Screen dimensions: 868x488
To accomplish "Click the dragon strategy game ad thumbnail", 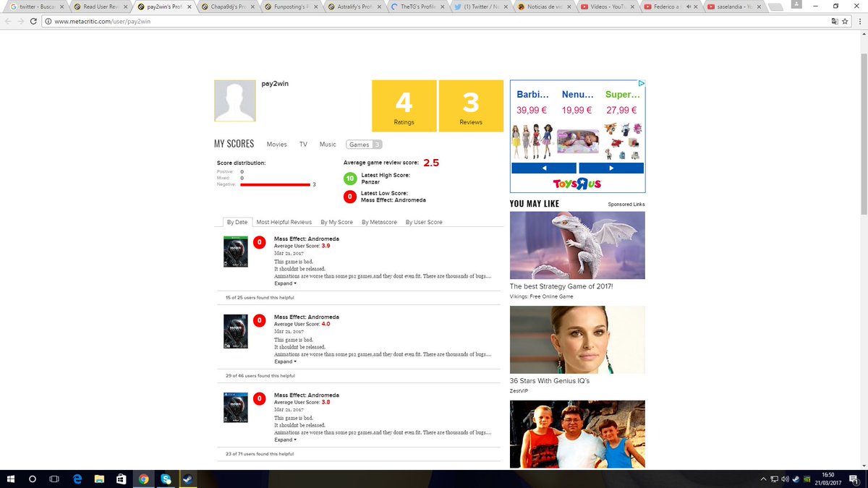I will click(x=577, y=245).
